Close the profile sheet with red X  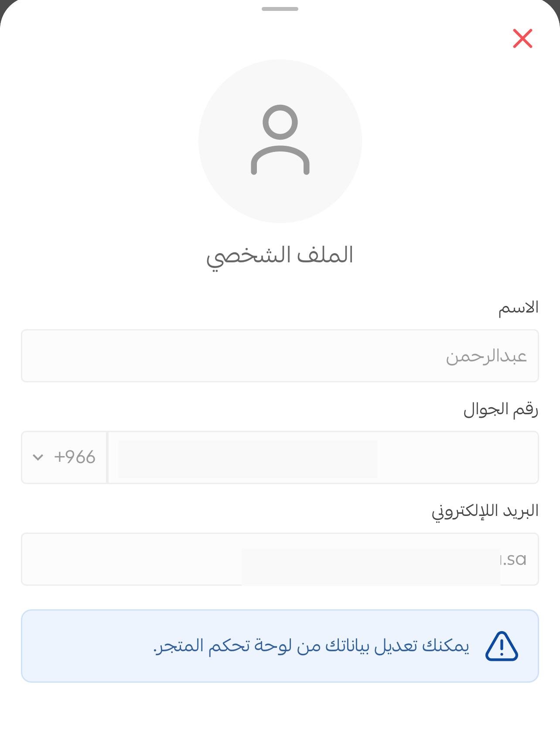point(522,38)
